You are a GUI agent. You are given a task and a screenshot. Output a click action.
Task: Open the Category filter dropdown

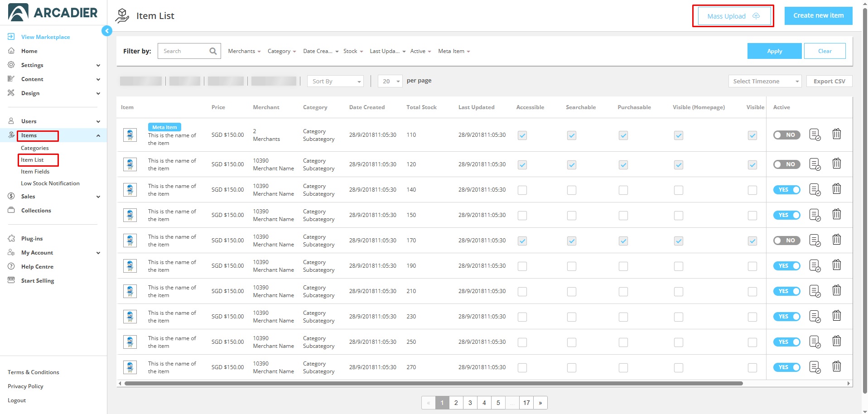[281, 51]
